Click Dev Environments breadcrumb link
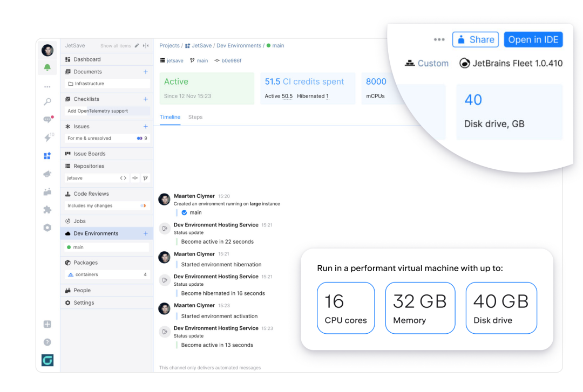Image resolution: width=583 pixels, height=392 pixels. click(x=239, y=46)
